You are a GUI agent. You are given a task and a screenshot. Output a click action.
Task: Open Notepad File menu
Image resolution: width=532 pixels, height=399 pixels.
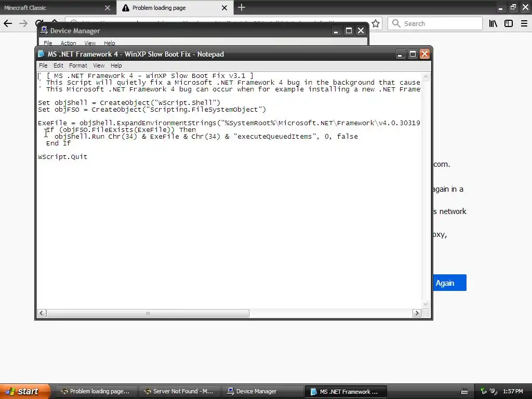tap(43, 65)
